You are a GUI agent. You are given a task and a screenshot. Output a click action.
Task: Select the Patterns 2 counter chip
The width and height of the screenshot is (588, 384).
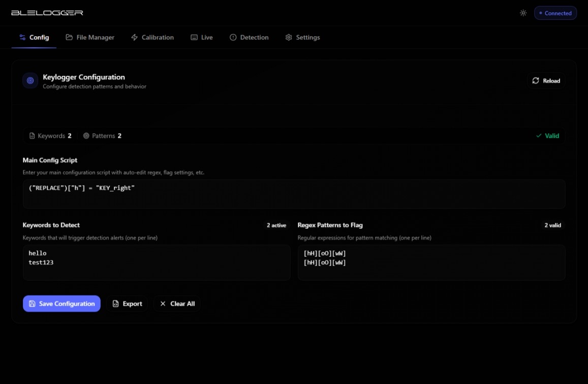pyautogui.click(x=102, y=136)
